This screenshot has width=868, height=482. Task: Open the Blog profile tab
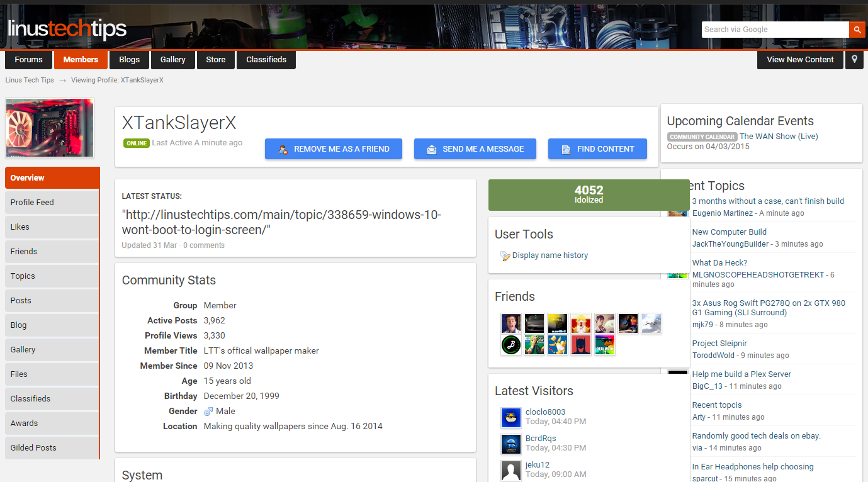coord(52,325)
